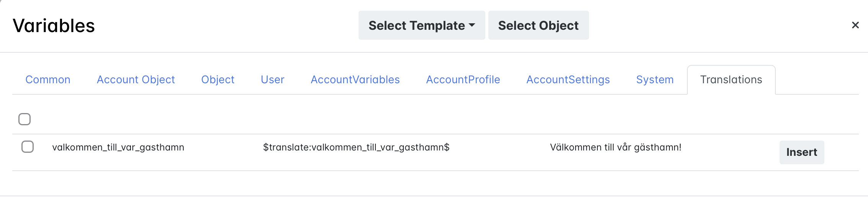Viewport: 868px width, 207px height.
Task: Select the Object tab
Action: tap(218, 79)
